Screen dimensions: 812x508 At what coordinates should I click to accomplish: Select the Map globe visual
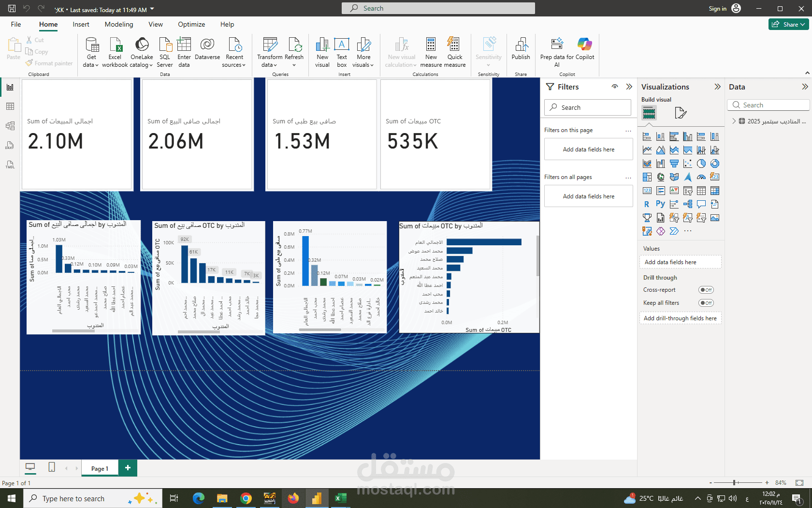[660, 178]
